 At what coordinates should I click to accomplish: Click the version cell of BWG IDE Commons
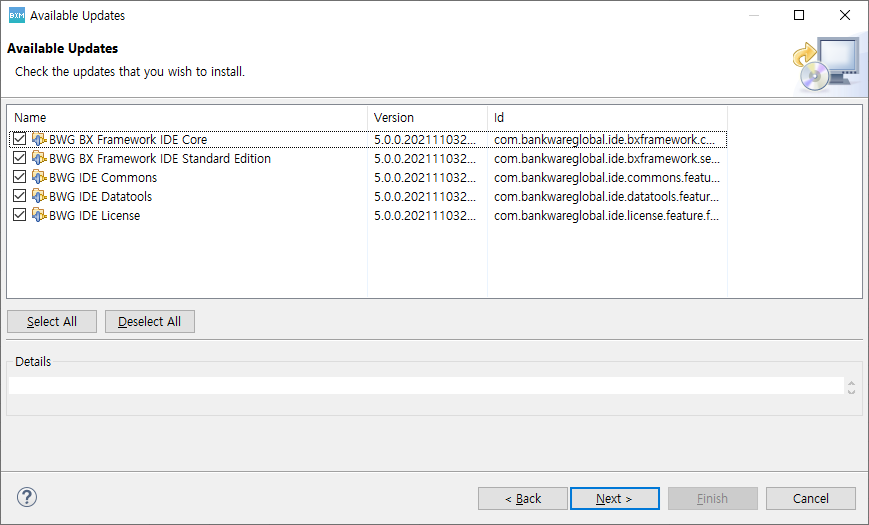(x=425, y=177)
